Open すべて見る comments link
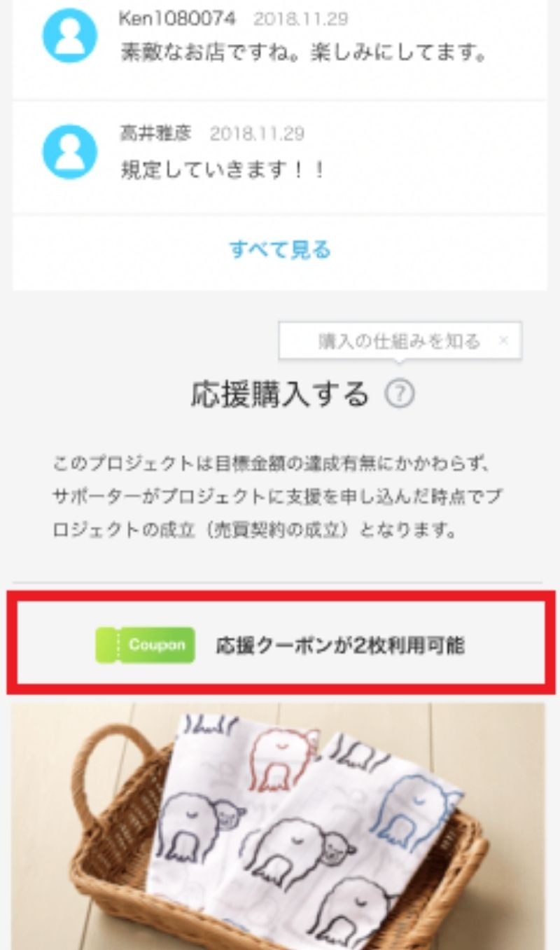This screenshot has width=560, height=950. pyautogui.click(x=280, y=250)
